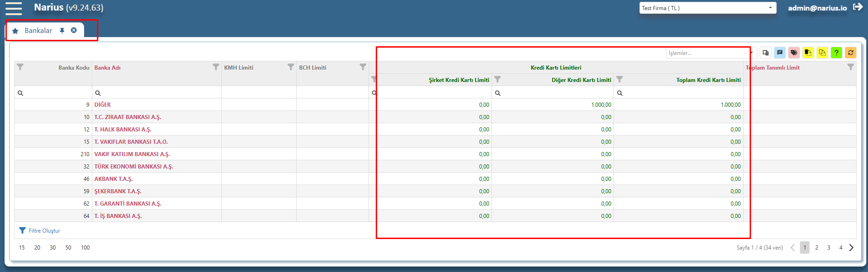Go to the next page with the right arrow
The image size is (868, 272).
(851, 248)
